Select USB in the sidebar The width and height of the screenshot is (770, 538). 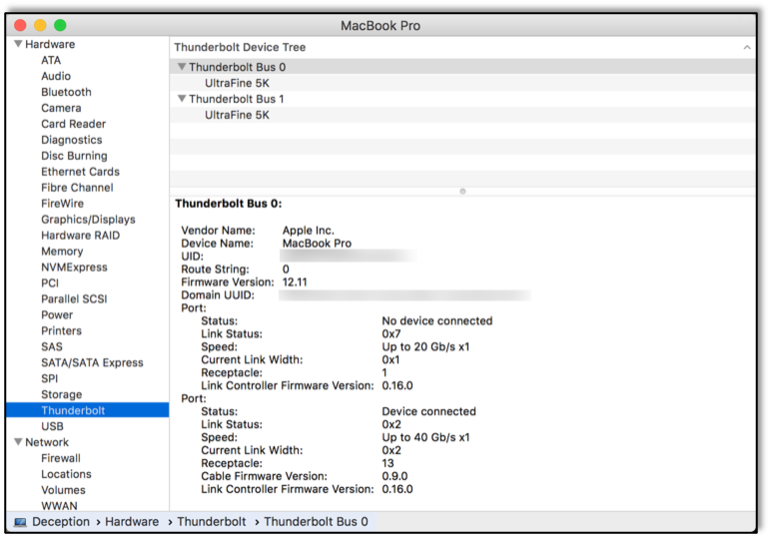53,426
